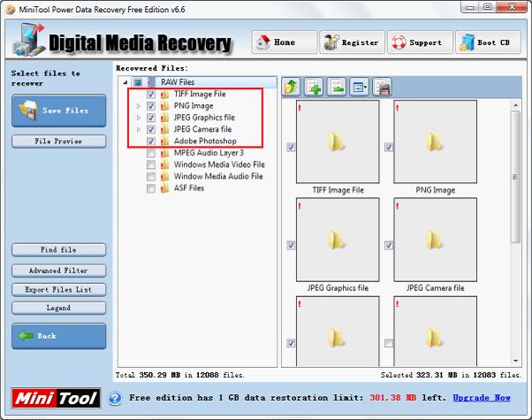Click the checklist icon with green minus
This screenshot has width=532, height=420.
coord(337,88)
